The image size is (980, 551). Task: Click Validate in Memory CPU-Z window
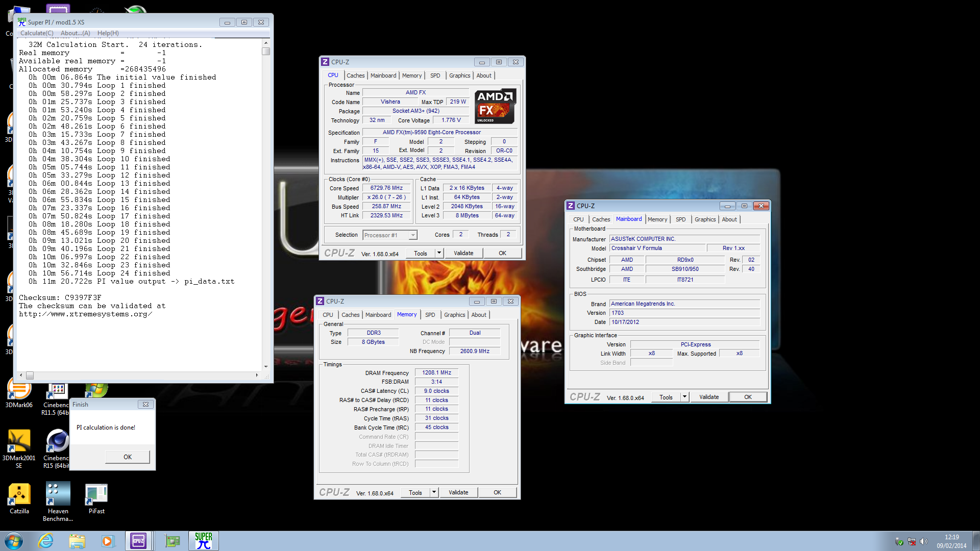pos(458,492)
